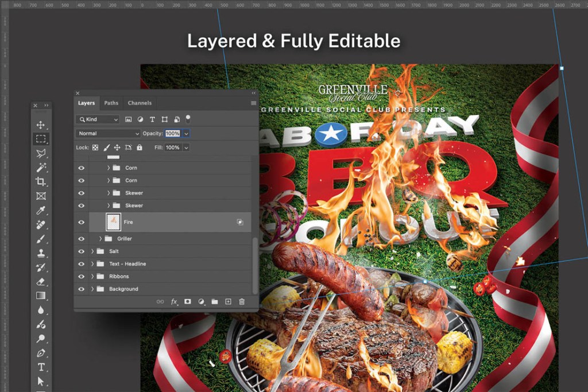
Task: Click the Fire layer thumbnail
Action: click(x=113, y=222)
